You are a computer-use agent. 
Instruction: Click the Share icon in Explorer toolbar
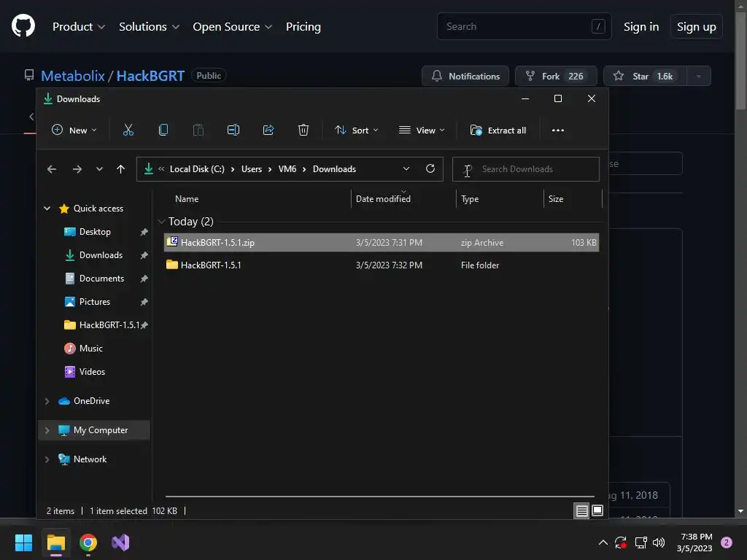pos(268,130)
